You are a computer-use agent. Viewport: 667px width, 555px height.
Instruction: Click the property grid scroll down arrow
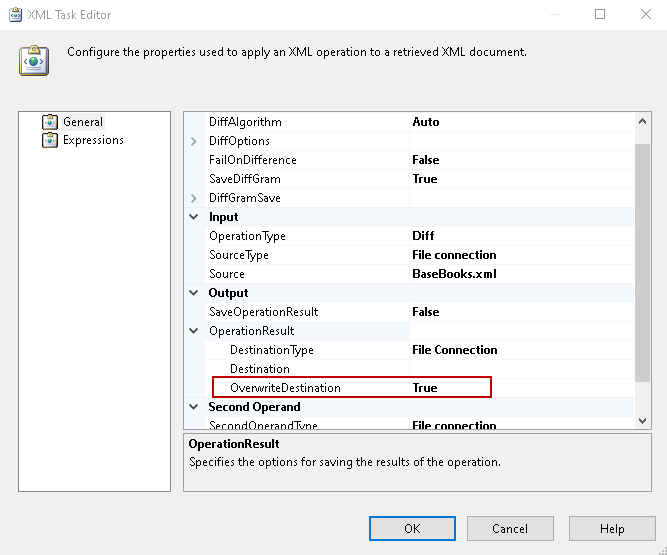pos(643,421)
